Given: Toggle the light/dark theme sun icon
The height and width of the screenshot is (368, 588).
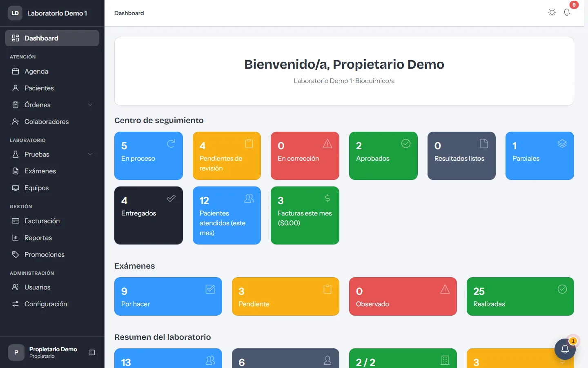Looking at the screenshot, I should pyautogui.click(x=552, y=12).
